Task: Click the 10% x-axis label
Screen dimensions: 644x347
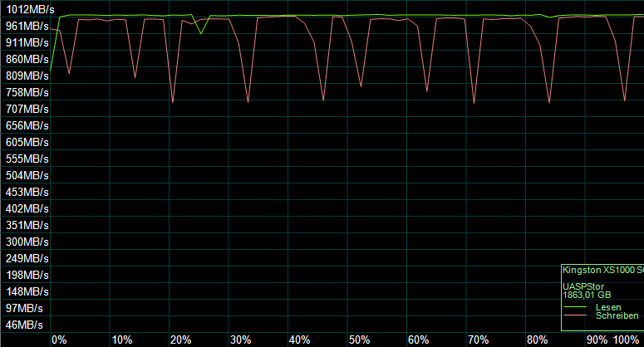Action: coord(122,340)
